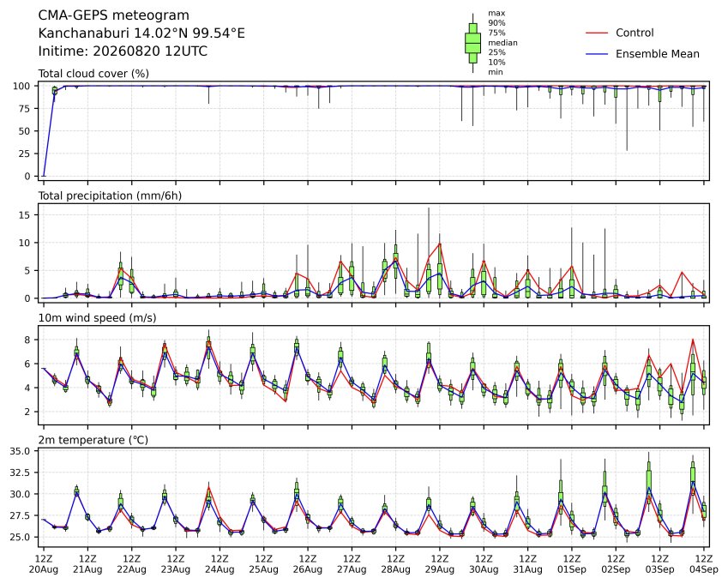Click the '2m temperature (°C)' panel title
The width and height of the screenshot is (728, 584).
click(x=93, y=440)
